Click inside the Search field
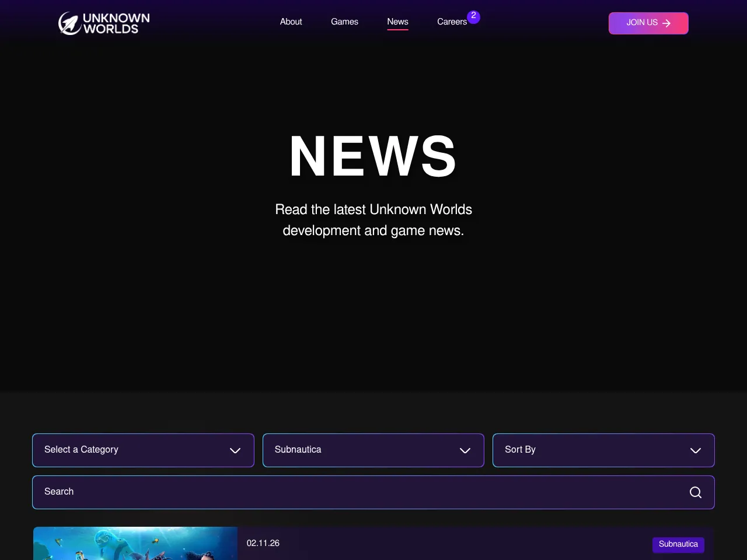Viewport: 747px width, 560px height. coord(233,492)
